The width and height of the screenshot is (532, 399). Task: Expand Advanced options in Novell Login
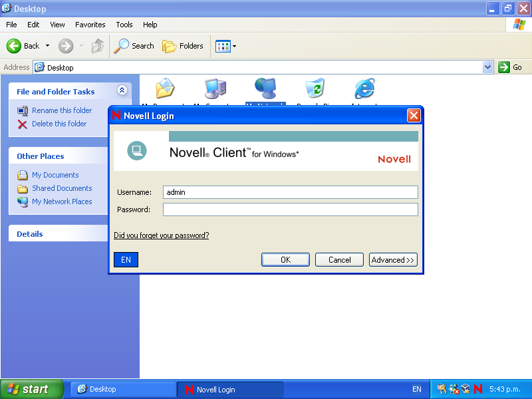pos(393,259)
